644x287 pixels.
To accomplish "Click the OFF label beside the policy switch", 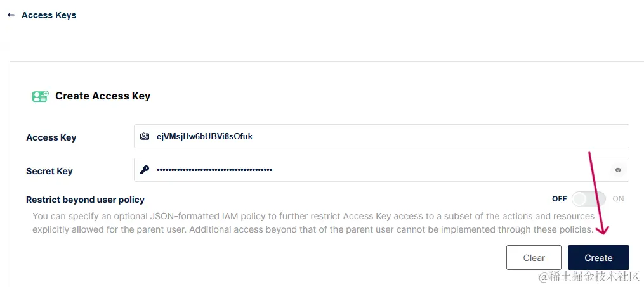I will (560, 199).
